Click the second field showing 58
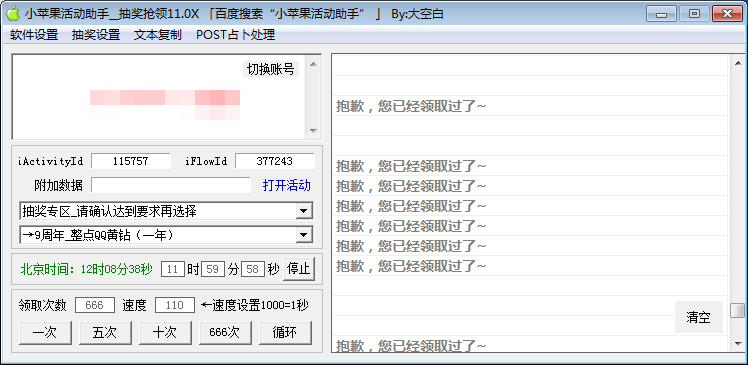This screenshot has height=365, width=748. [x=253, y=270]
